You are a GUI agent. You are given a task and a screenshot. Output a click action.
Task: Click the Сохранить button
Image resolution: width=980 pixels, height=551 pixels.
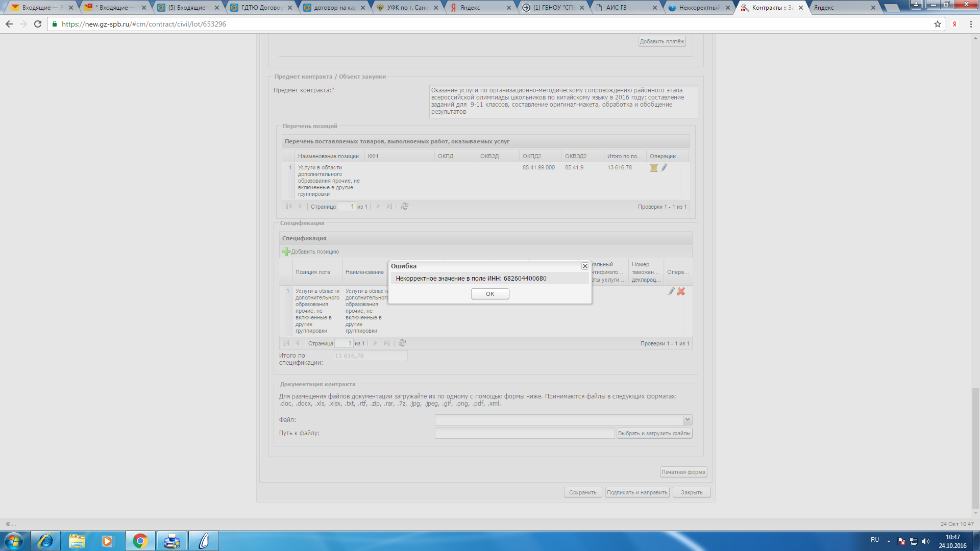click(x=582, y=492)
